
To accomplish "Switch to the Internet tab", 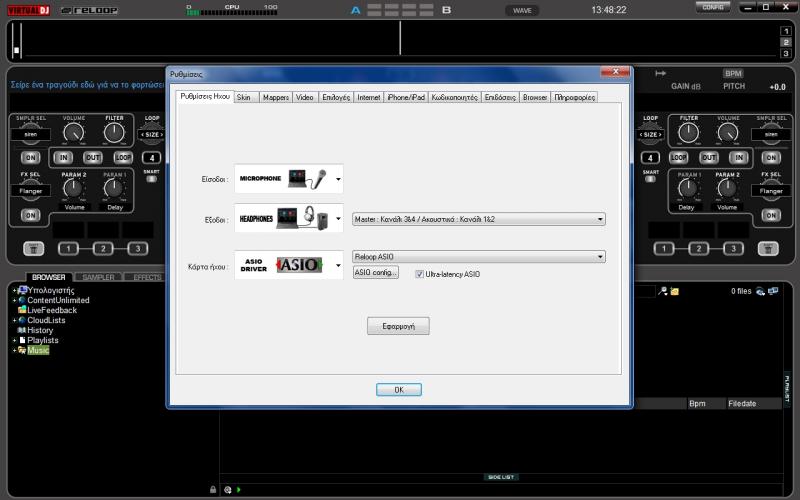I will click(369, 97).
